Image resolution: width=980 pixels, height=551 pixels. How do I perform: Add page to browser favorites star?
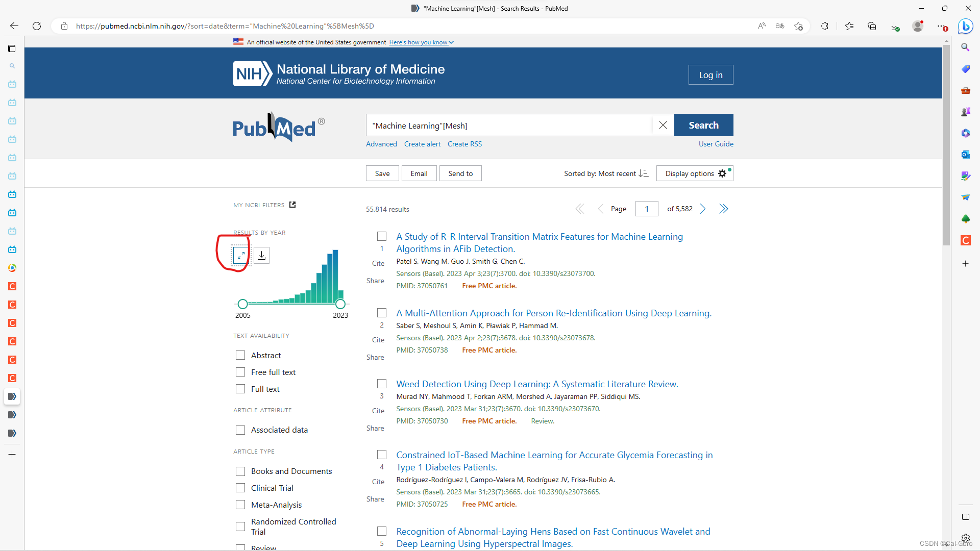click(798, 26)
